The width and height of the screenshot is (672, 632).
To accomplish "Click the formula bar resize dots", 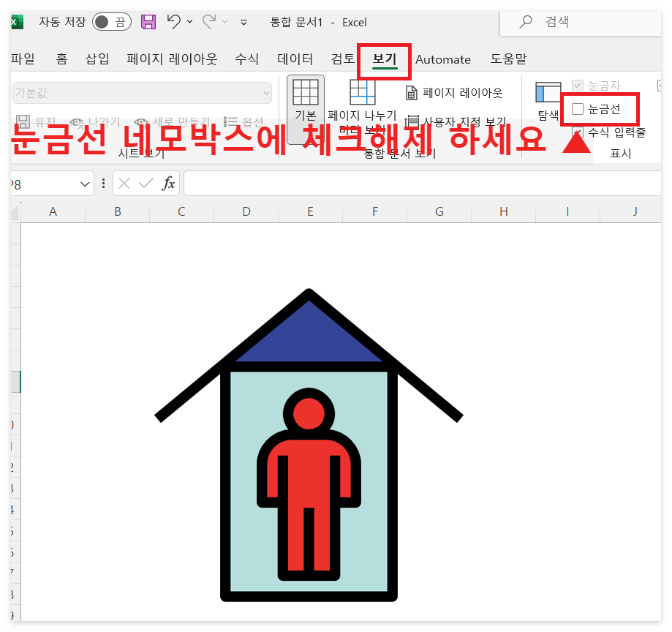I will coord(103,184).
